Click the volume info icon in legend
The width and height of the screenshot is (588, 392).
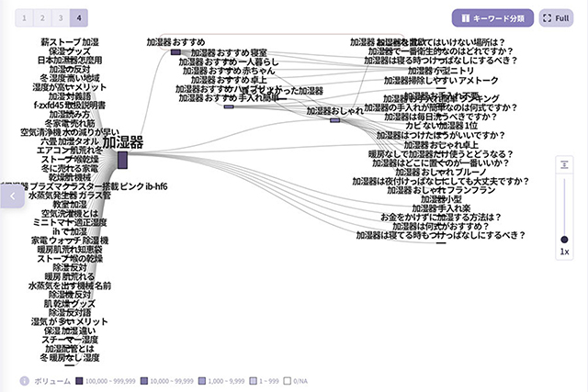pos(24,379)
